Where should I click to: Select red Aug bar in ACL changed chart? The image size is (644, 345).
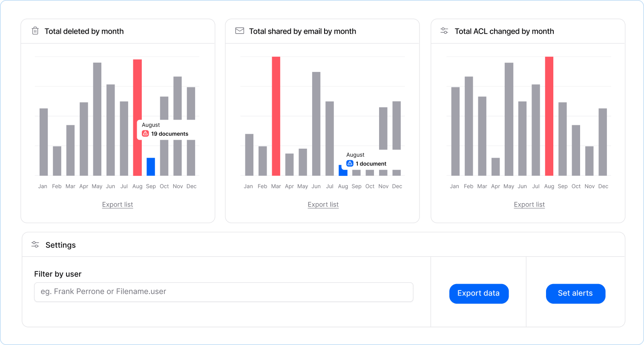pyautogui.click(x=549, y=116)
